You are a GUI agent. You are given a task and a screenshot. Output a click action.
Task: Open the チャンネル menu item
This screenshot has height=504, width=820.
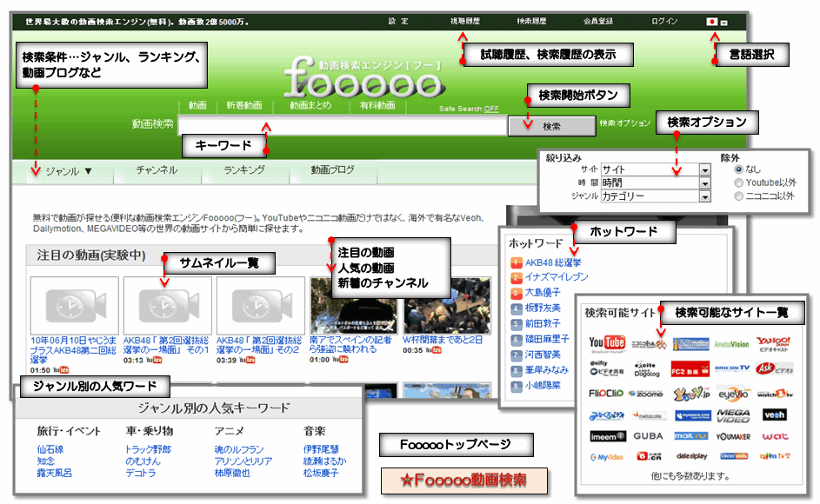(x=157, y=170)
